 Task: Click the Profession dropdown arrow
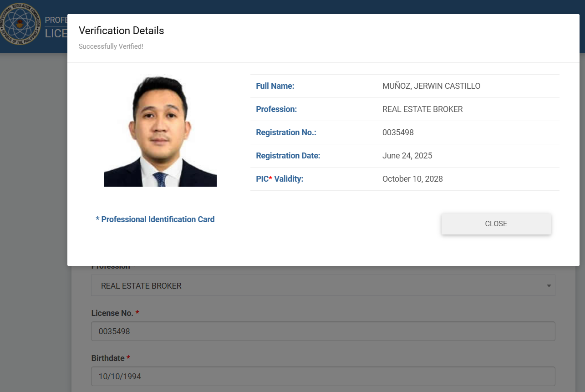[549, 285]
